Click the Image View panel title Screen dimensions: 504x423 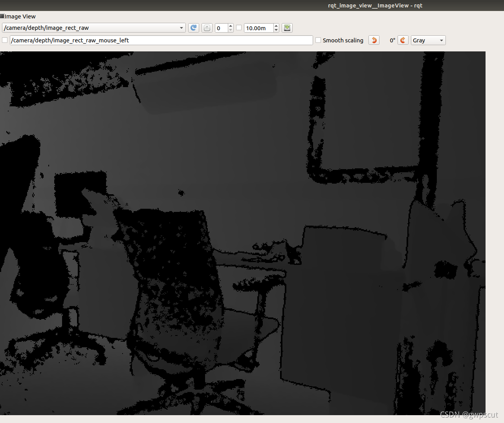20,16
